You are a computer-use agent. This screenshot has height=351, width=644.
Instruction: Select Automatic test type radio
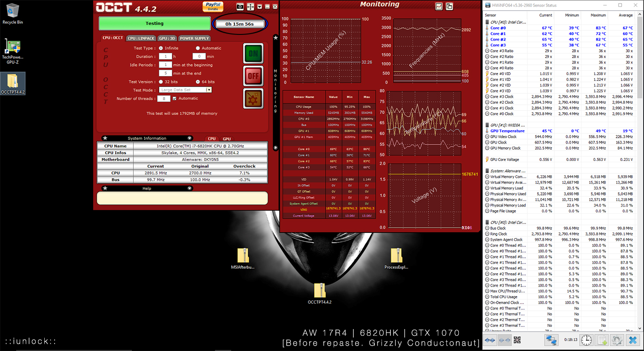click(x=198, y=48)
